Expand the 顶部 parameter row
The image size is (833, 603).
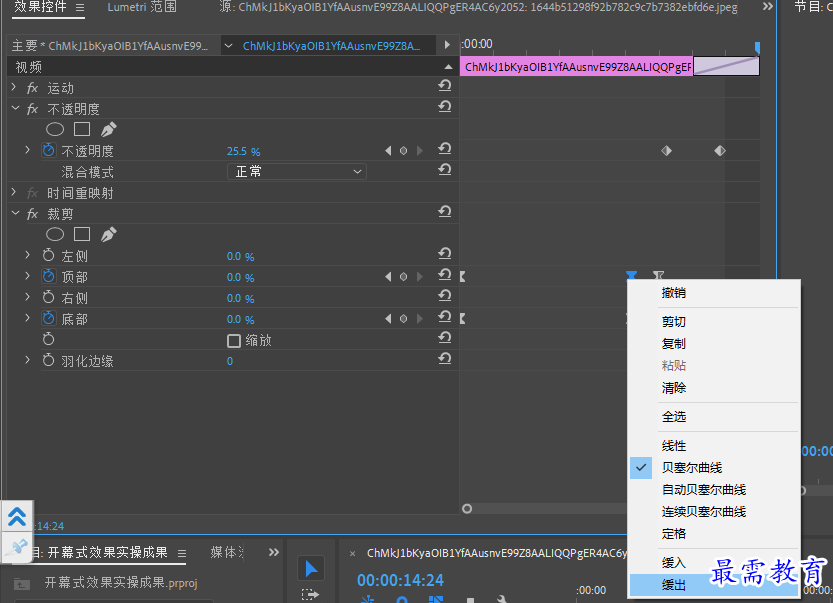pos(28,276)
